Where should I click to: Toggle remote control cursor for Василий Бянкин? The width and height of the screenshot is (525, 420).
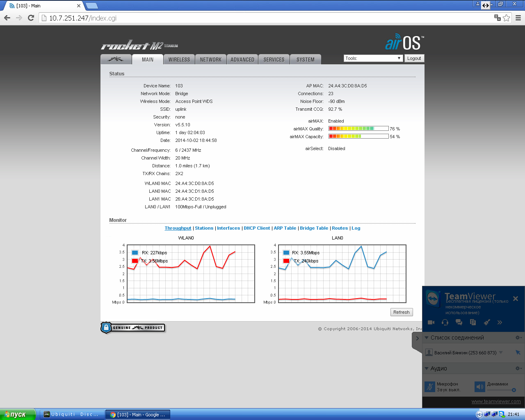(x=518, y=352)
